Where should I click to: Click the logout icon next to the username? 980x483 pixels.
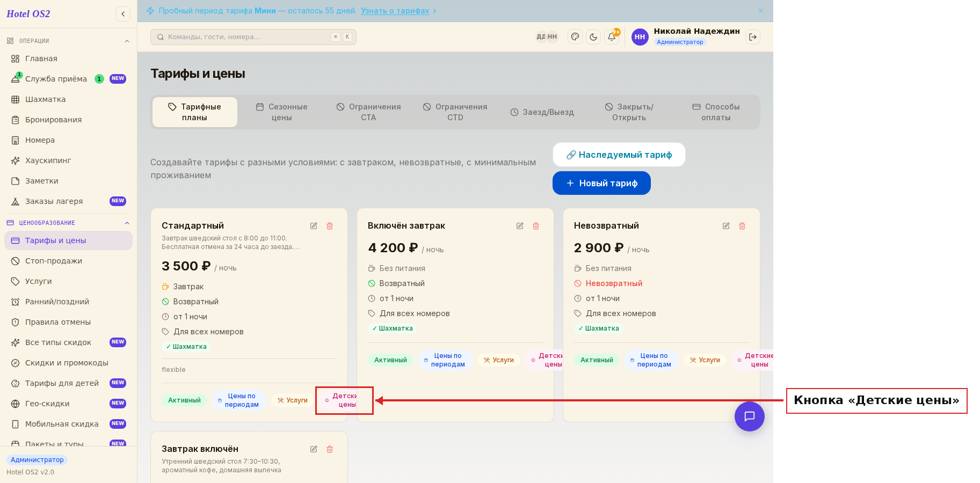[x=753, y=37]
